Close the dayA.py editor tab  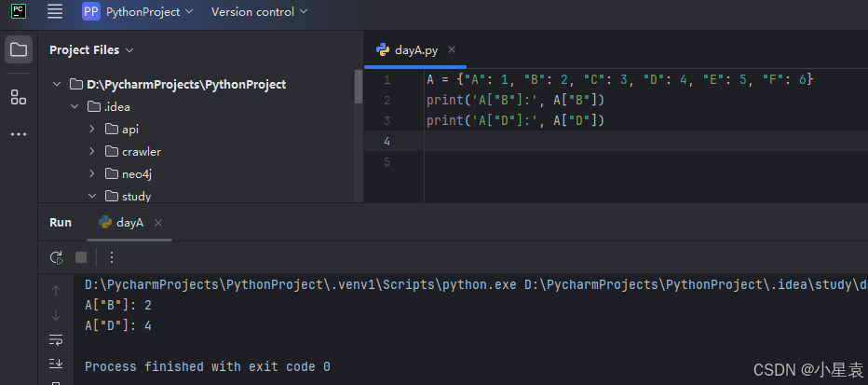coord(452,49)
